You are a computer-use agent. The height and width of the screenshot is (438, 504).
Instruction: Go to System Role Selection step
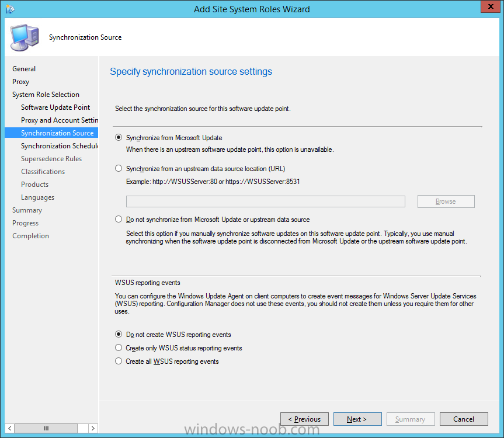pyautogui.click(x=46, y=95)
